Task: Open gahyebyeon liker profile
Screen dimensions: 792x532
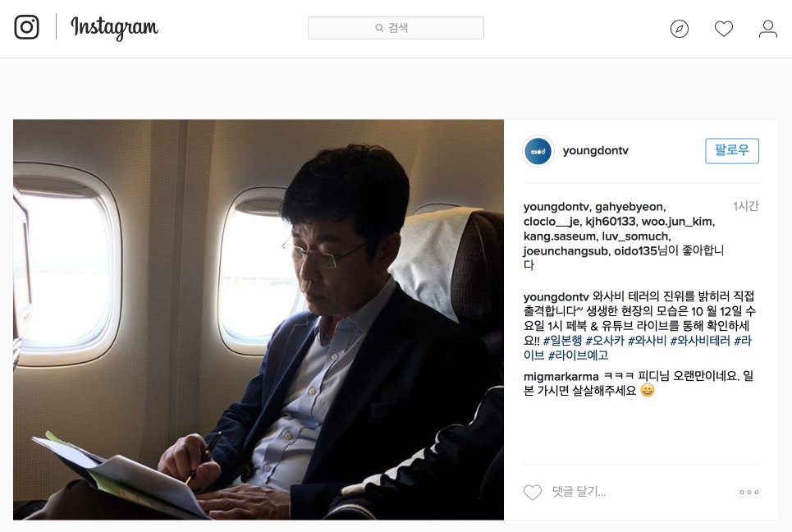Action: click(x=629, y=207)
